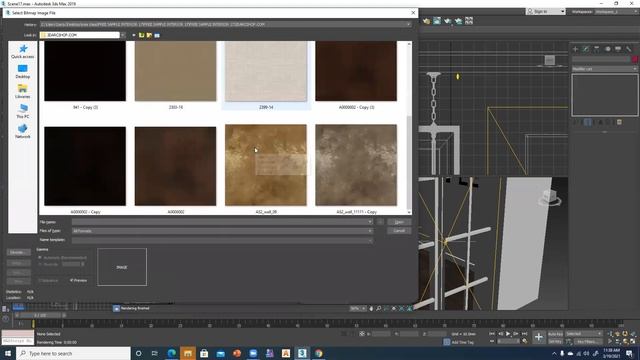This screenshot has height=360, width=640.
Task: Open the Selected key filter dropdown
Action: (584, 334)
